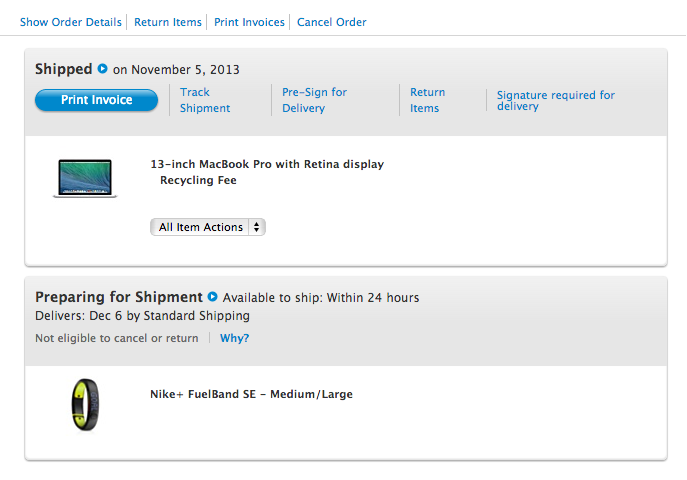Click the blue arrow icon beside Shipped

[x=103, y=69]
